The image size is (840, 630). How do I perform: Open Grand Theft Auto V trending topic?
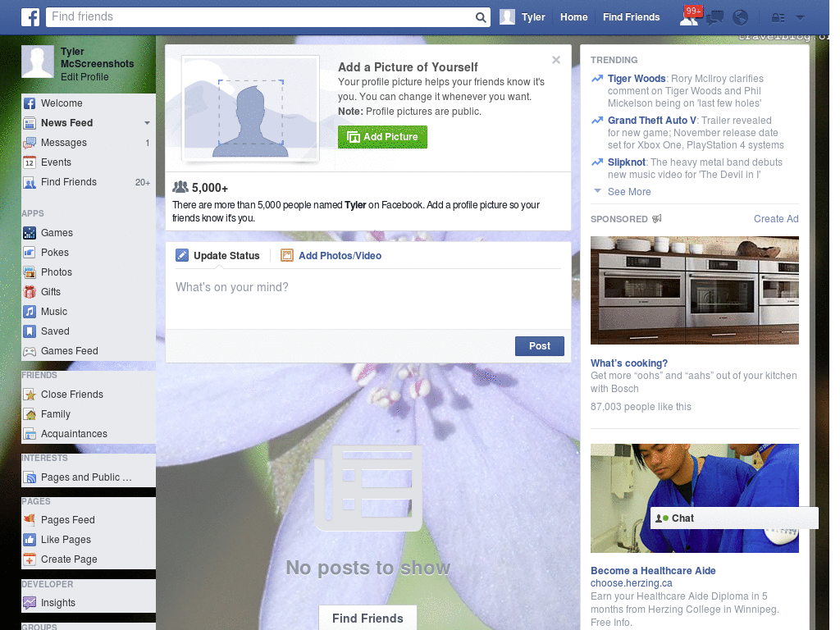click(652, 121)
